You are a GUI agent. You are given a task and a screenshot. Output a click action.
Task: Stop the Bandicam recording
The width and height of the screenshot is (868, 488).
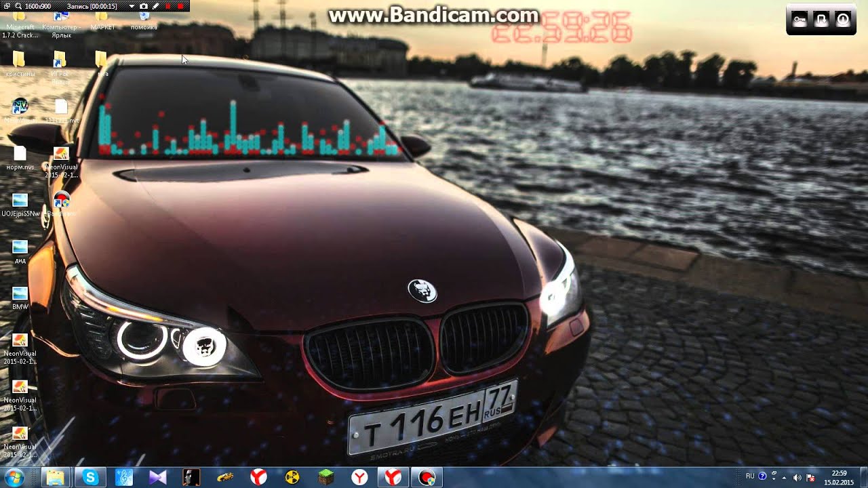click(180, 6)
